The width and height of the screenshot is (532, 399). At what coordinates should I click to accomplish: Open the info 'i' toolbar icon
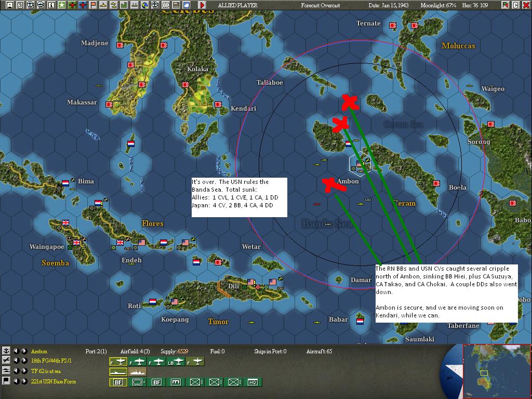coord(51,5)
